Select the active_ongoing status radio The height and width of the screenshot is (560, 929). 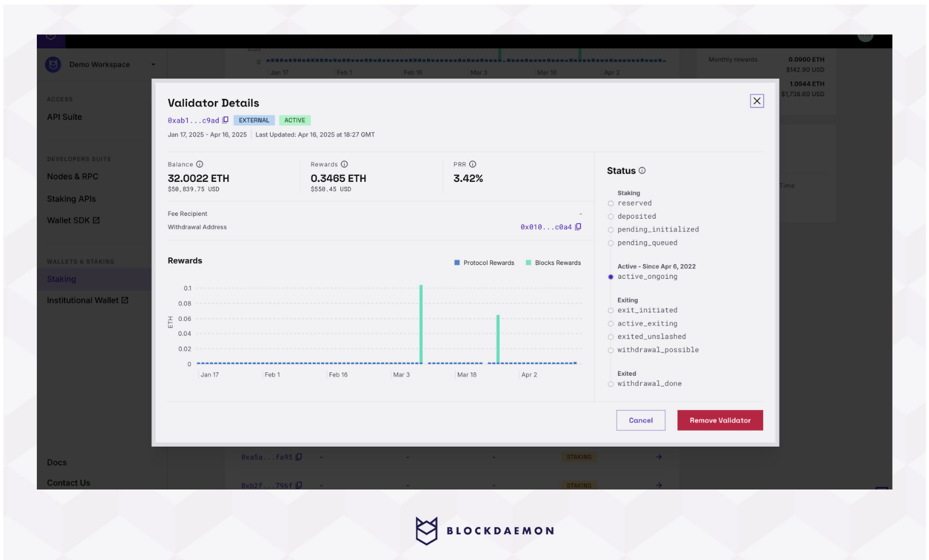tap(611, 277)
